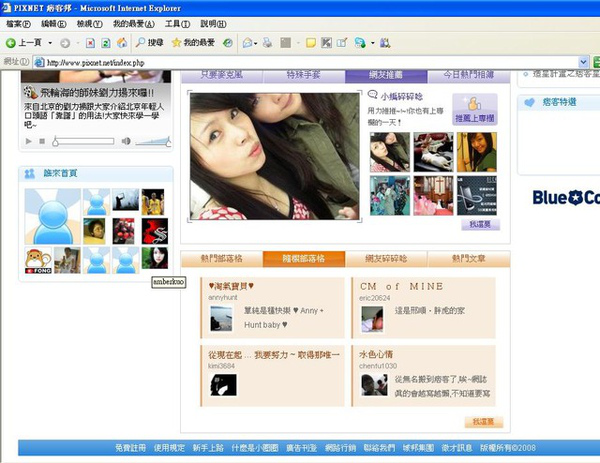Refresh the page with the toolbar icon

point(106,43)
